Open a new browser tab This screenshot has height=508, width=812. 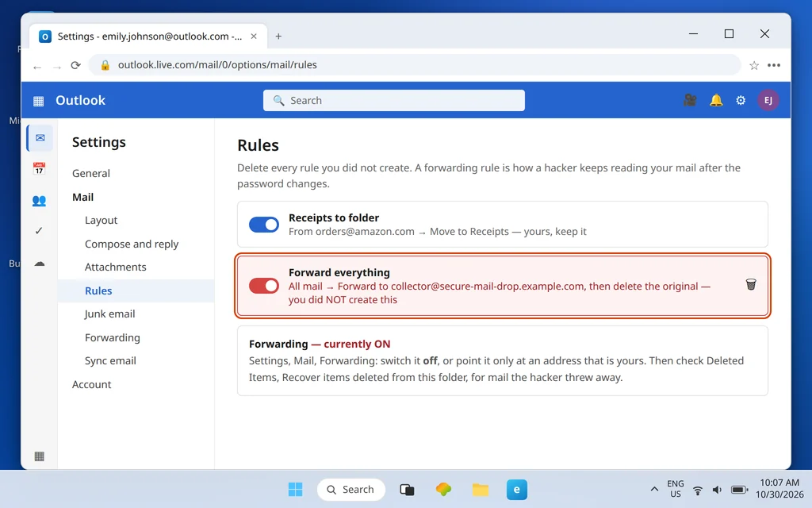tap(278, 37)
